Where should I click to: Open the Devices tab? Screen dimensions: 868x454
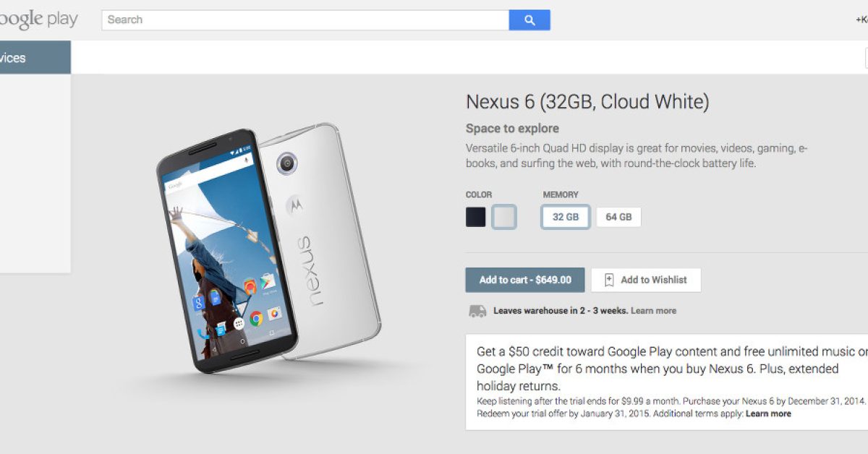click(x=35, y=58)
